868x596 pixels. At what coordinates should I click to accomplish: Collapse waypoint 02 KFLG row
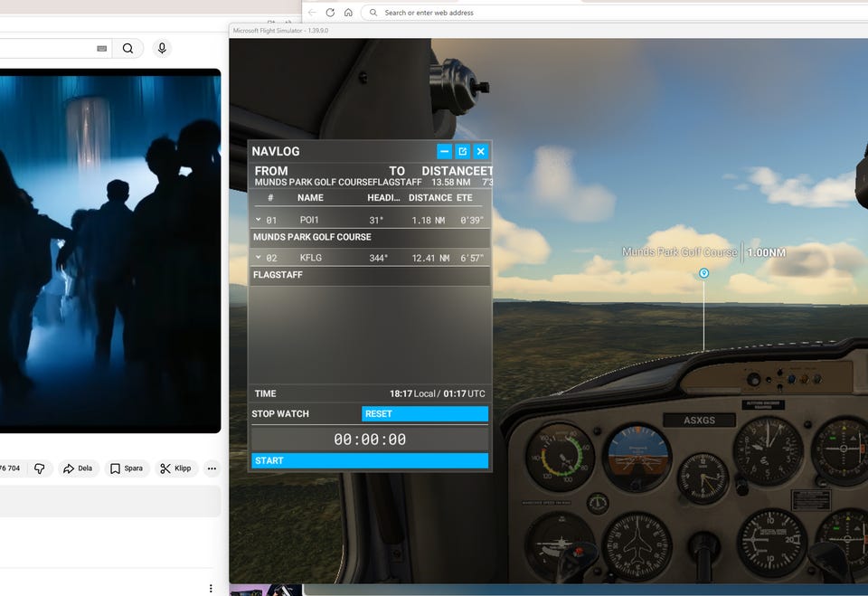(259, 258)
